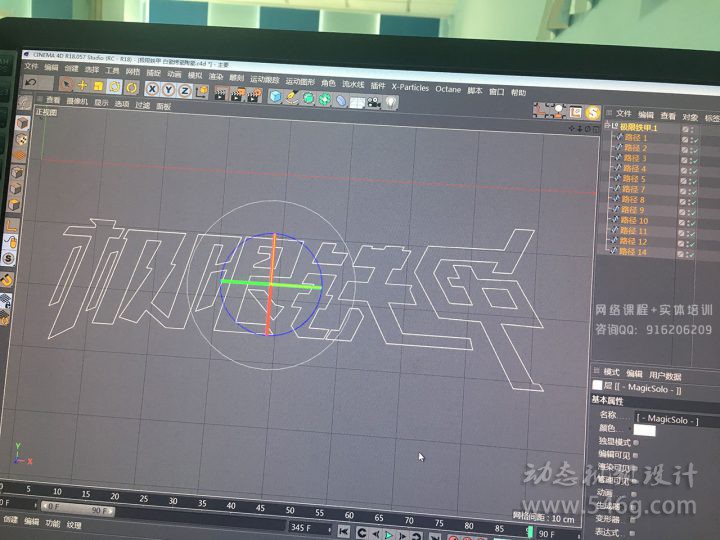720x540 pixels.
Task: Click the white 颜色 color swatch
Action: coord(644,430)
